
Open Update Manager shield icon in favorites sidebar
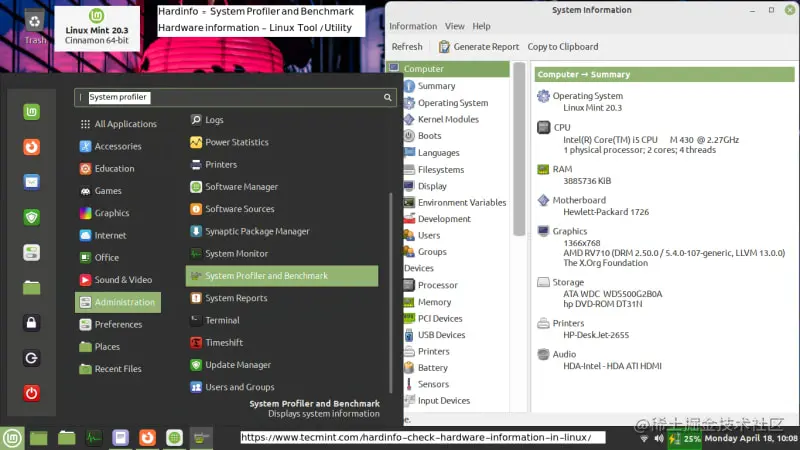31,217
